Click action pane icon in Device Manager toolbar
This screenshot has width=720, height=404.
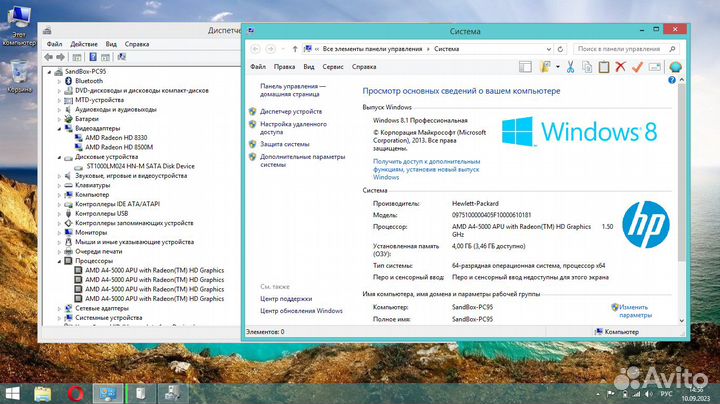coord(106,57)
